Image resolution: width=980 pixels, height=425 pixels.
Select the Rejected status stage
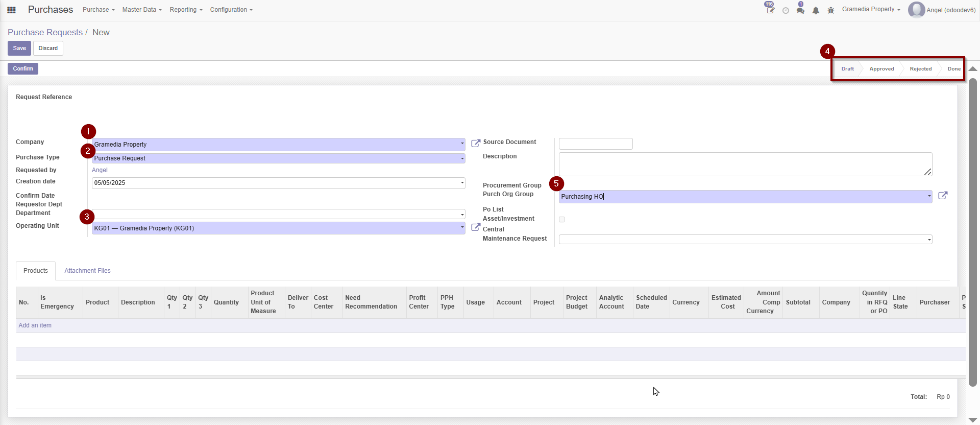pyautogui.click(x=920, y=69)
